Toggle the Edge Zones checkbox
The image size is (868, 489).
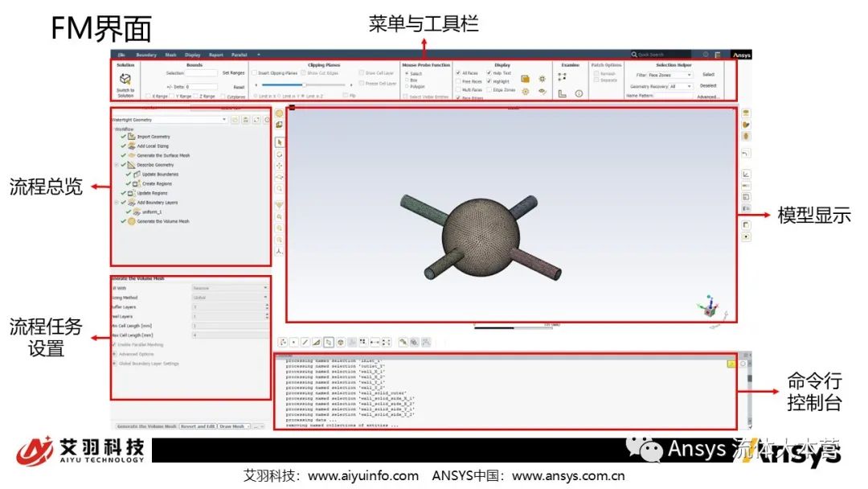pos(489,89)
